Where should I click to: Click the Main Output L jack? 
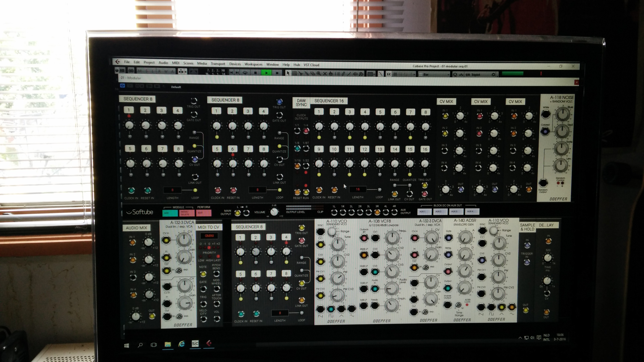coord(237,213)
